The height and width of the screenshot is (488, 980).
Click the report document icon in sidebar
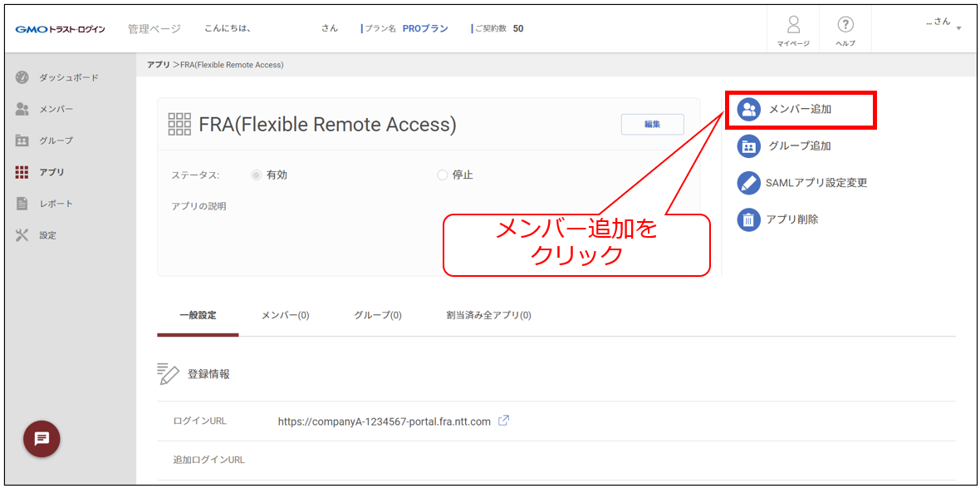[x=22, y=204]
